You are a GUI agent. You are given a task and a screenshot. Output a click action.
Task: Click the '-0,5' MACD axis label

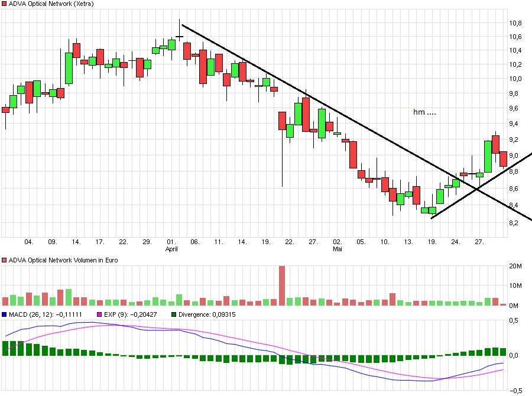516,391
